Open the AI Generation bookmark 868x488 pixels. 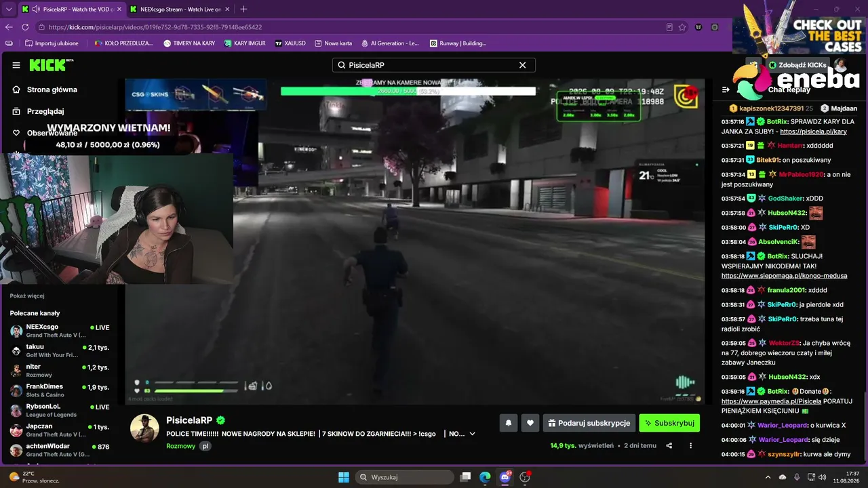391,43
